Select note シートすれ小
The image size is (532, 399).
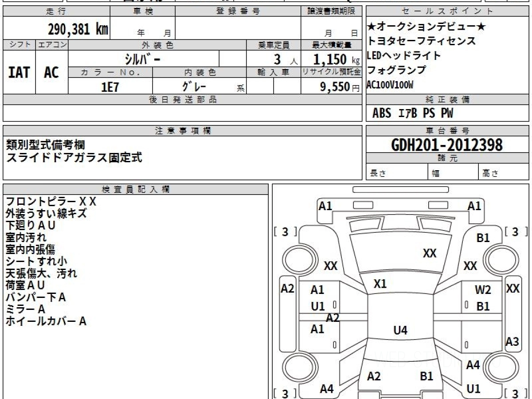click(36, 262)
